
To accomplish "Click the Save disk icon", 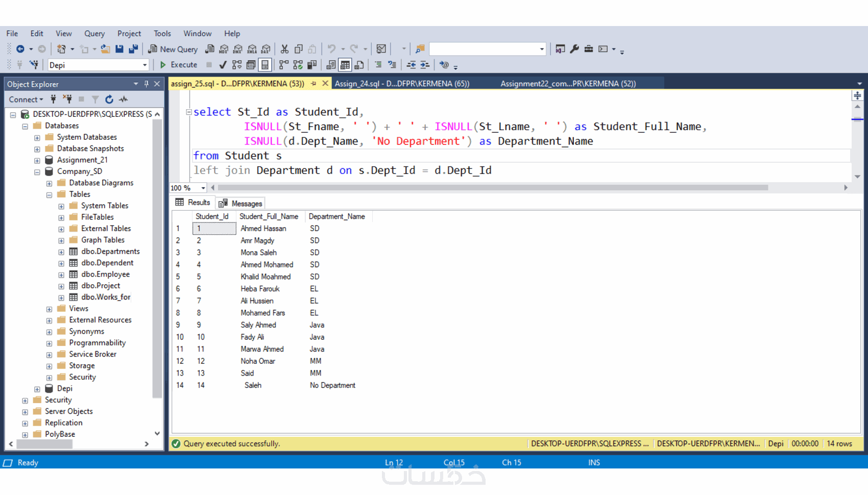I will tap(119, 49).
